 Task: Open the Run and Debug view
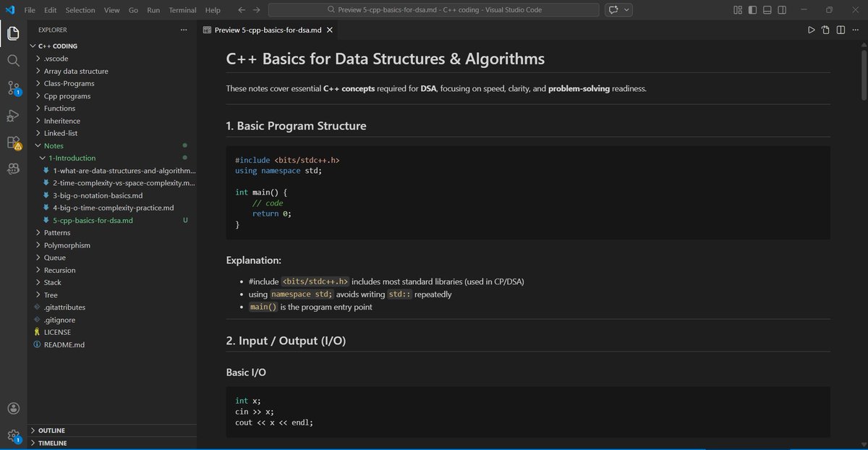[x=13, y=115]
